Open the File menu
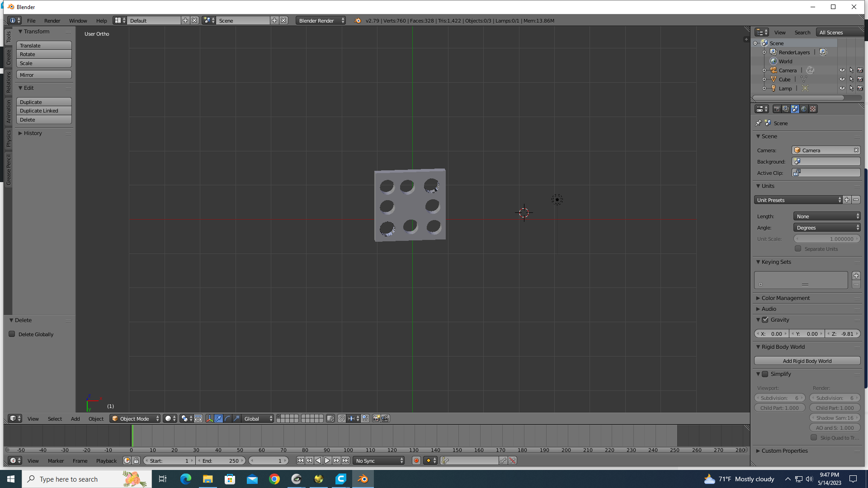This screenshot has width=868, height=488. pos(31,21)
